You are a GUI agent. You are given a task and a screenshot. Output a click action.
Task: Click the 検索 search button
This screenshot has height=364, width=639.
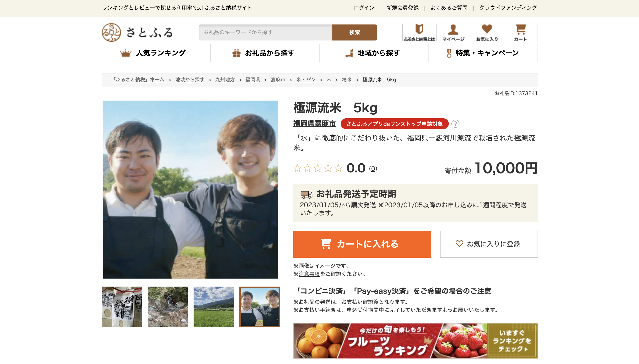click(354, 32)
